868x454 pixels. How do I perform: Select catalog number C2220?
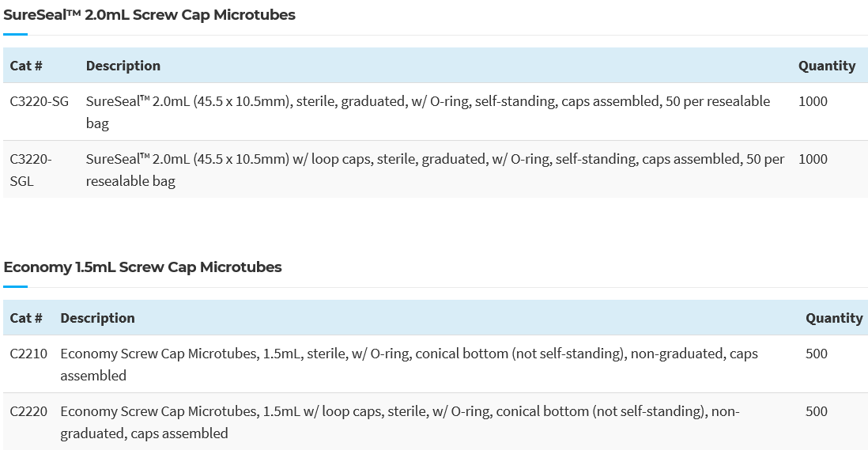pos(28,411)
